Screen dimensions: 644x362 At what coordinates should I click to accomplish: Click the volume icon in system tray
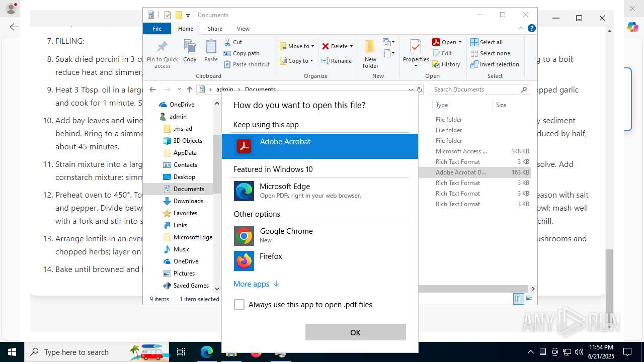click(579, 352)
